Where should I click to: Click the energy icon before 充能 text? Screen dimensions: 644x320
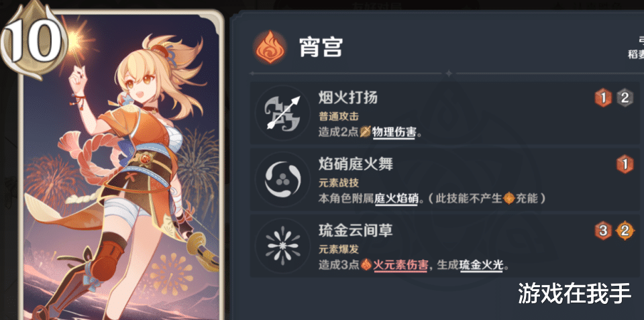pos(509,199)
